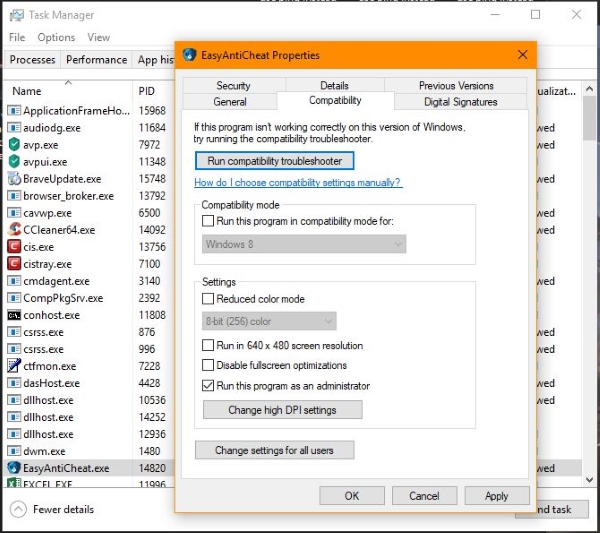Switch to the Details tab in Properties
The height and width of the screenshot is (533, 600).
click(334, 85)
